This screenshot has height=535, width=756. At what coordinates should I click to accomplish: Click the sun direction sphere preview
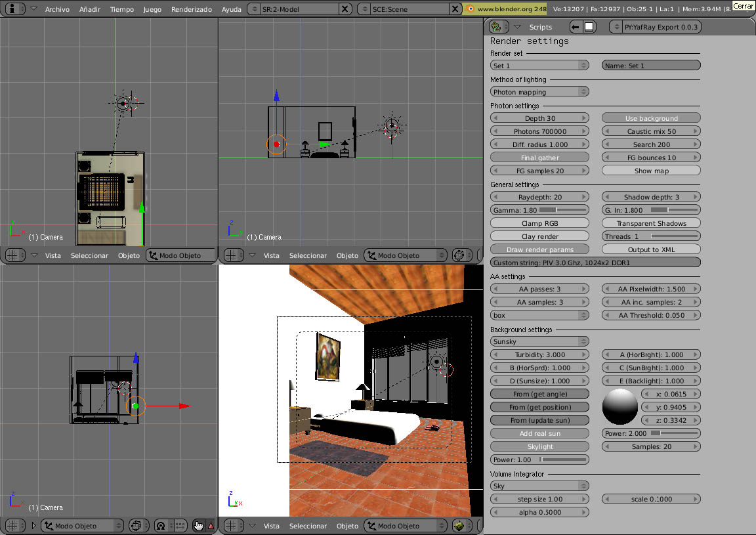click(620, 407)
